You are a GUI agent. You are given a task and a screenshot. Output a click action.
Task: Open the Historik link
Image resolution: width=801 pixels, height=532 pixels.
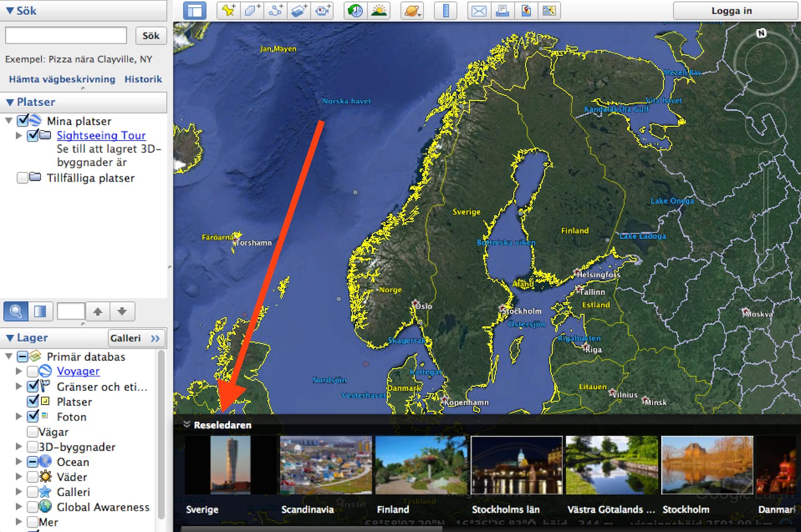pos(143,79)
